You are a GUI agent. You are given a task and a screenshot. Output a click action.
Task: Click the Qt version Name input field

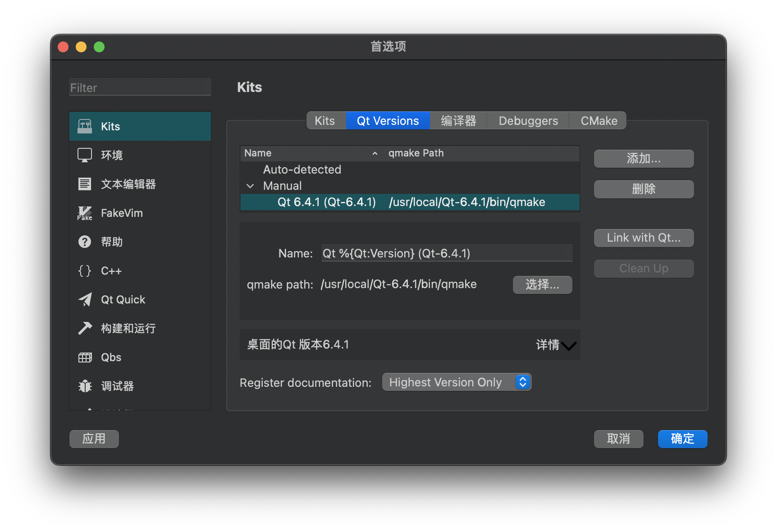(x=447, y=253)
